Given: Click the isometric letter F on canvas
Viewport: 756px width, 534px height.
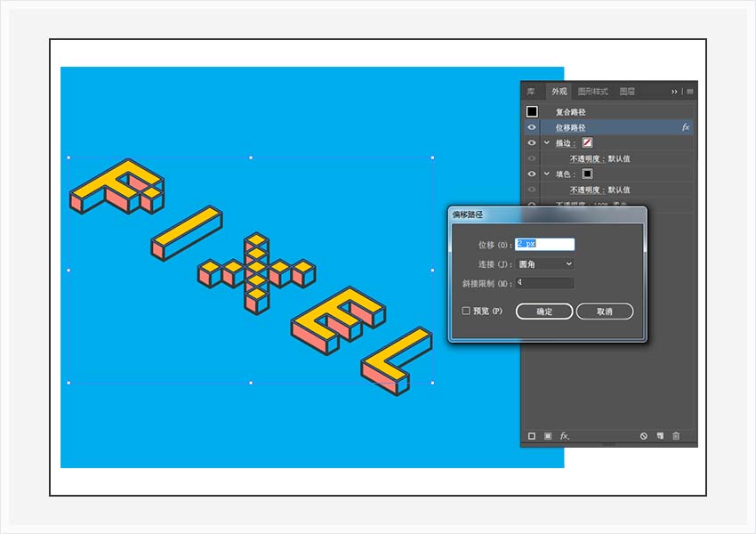Looking at the screenshot, I should click(x=117, y=187).
